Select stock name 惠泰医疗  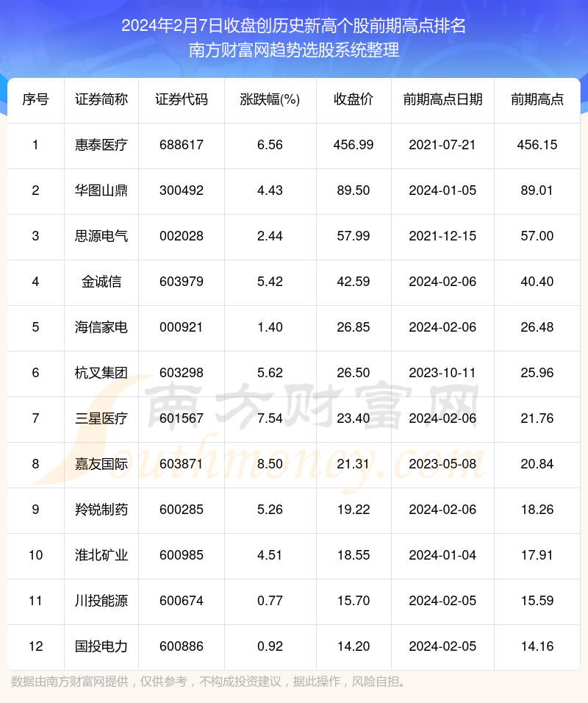tap(101, 145)
